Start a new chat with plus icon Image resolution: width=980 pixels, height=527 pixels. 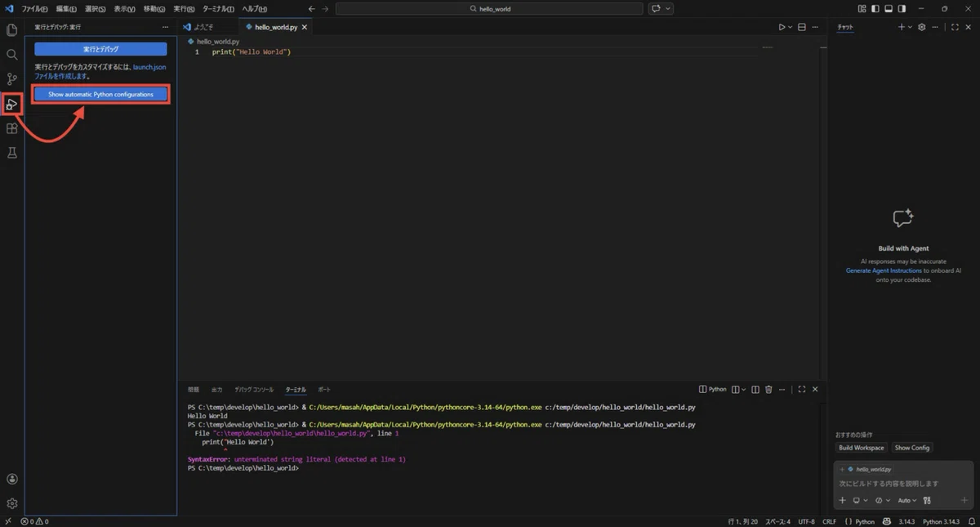coord(901,27)
